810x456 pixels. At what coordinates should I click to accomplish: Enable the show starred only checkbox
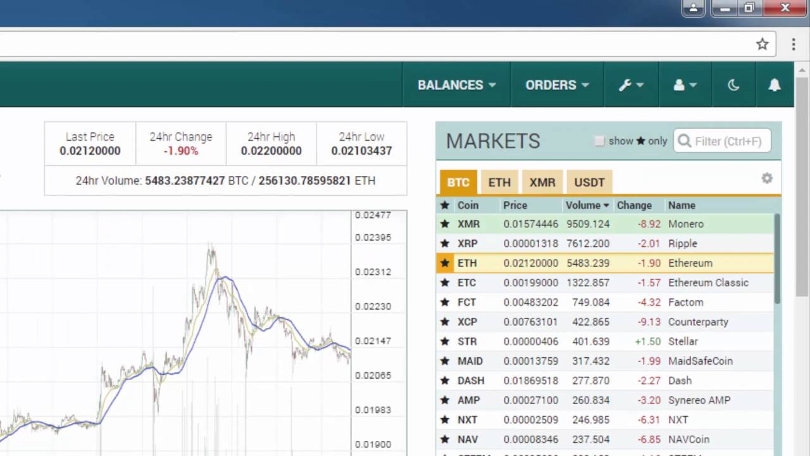point(599,141)
